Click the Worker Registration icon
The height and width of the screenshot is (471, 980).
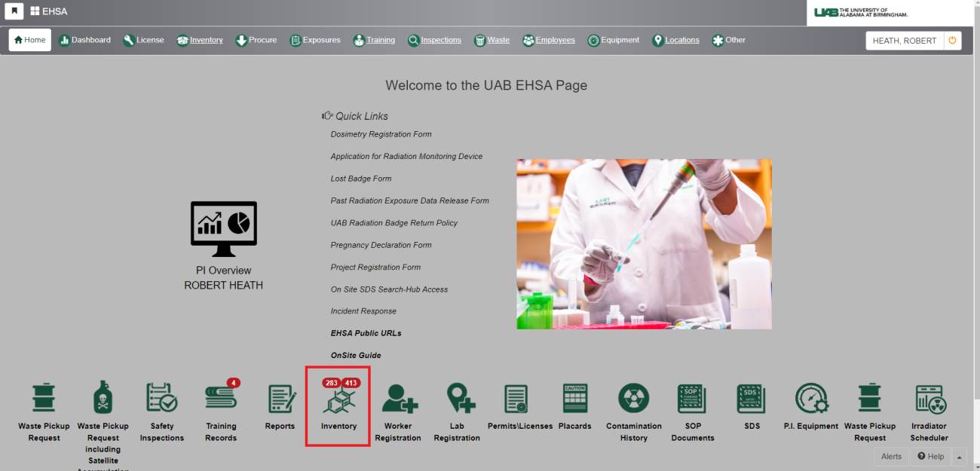pyautogui.click(x=398, y=399)
